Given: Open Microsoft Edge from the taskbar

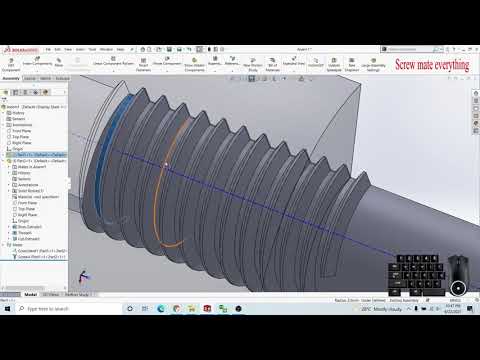Looking at the screenshot, I should coord(161,309).
